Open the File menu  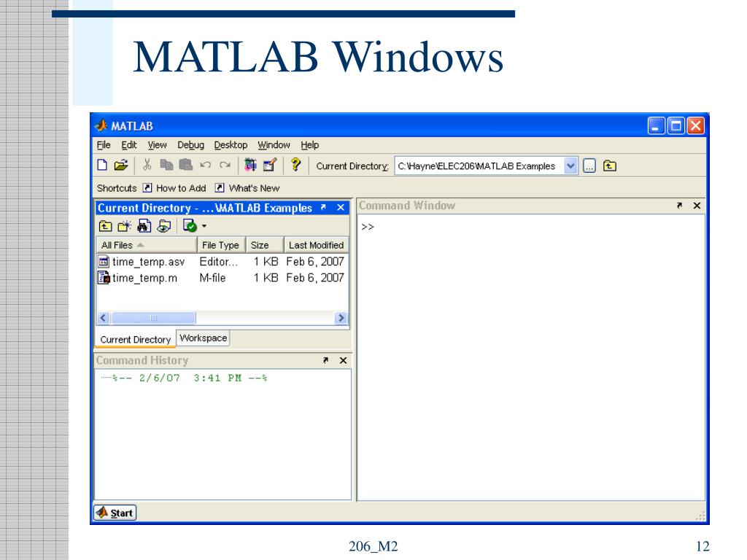[x=104, y=145]
